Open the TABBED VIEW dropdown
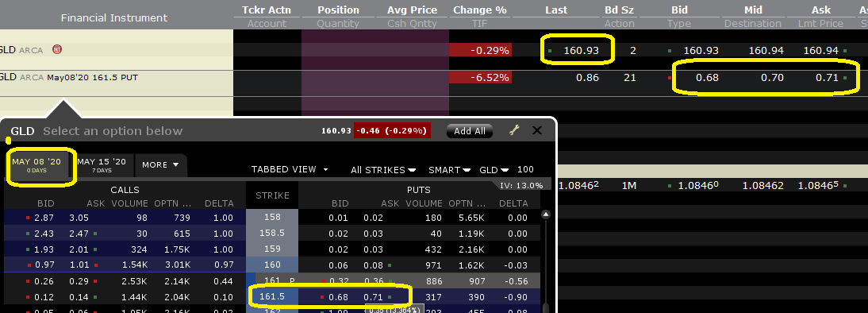868x313 pixels. (x=290, y=169)
